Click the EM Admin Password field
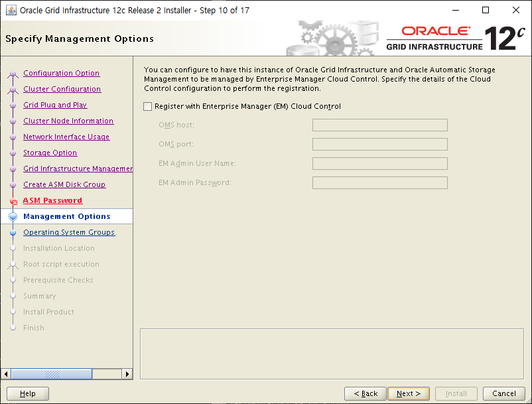Screen dimensions: 532x404 (379, 183)
